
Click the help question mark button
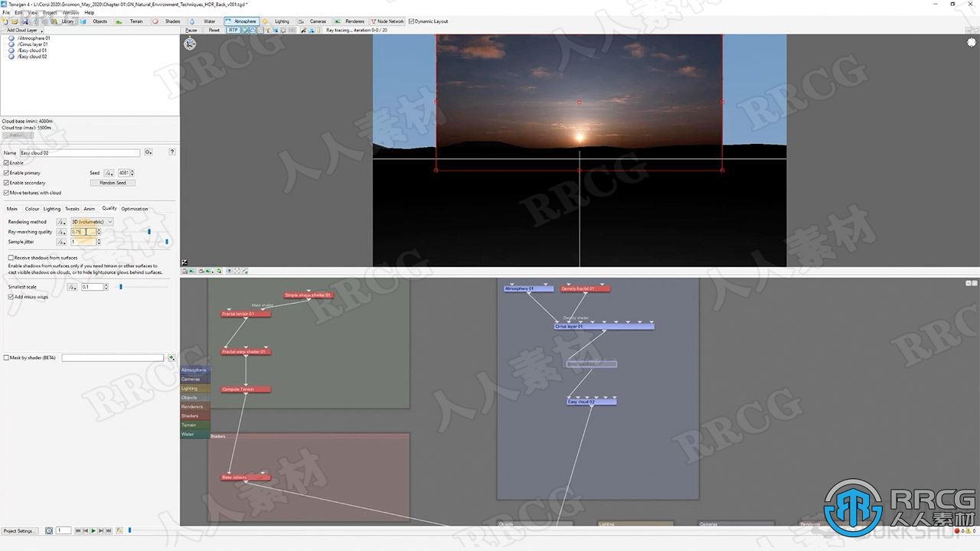pyautogui.click(x=171, y=152)
